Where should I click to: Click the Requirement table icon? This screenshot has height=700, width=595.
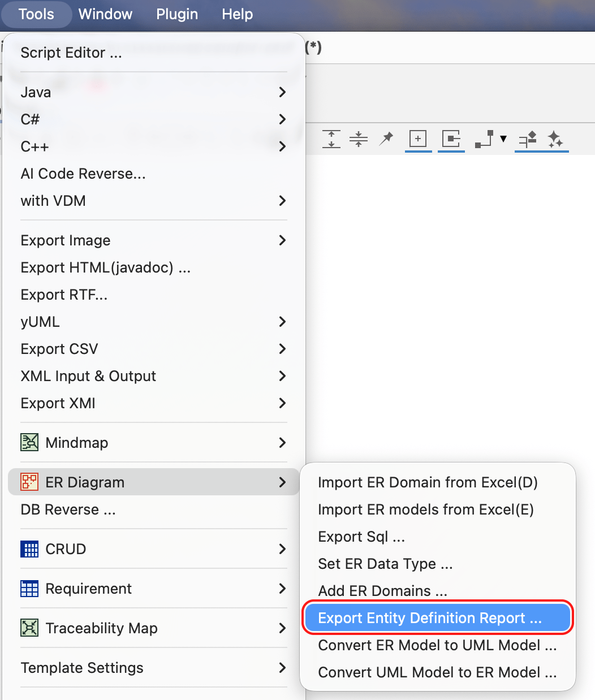point(29,589)
